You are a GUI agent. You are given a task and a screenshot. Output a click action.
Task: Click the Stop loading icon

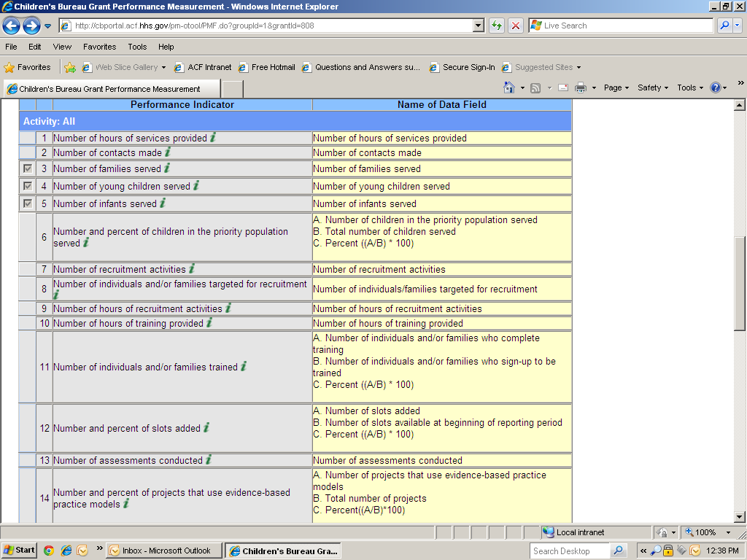point(516,26)
